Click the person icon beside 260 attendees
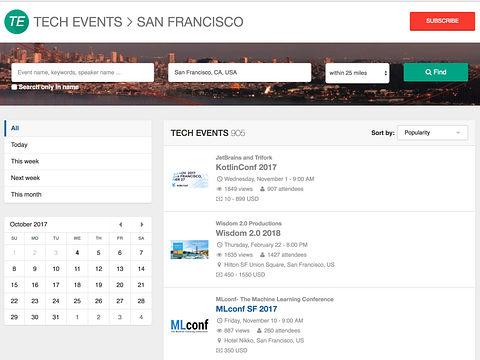 259,331
